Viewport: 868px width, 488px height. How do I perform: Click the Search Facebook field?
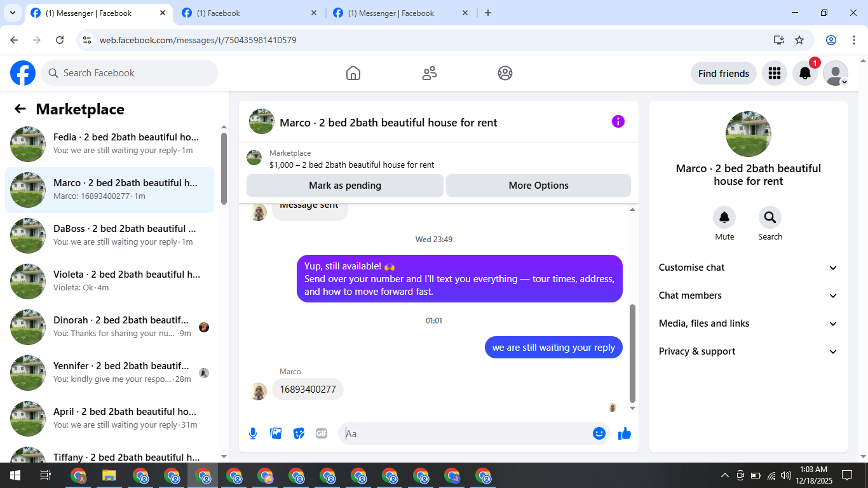pos(130,73)
